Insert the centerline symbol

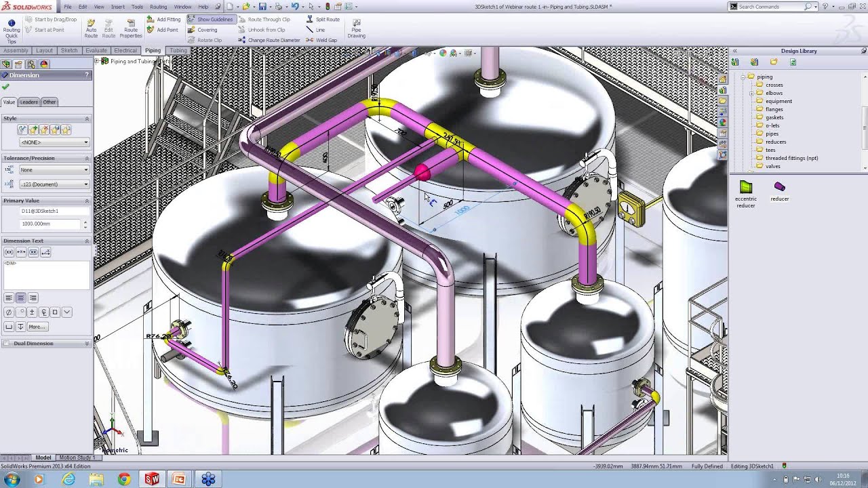coord(43,312)
